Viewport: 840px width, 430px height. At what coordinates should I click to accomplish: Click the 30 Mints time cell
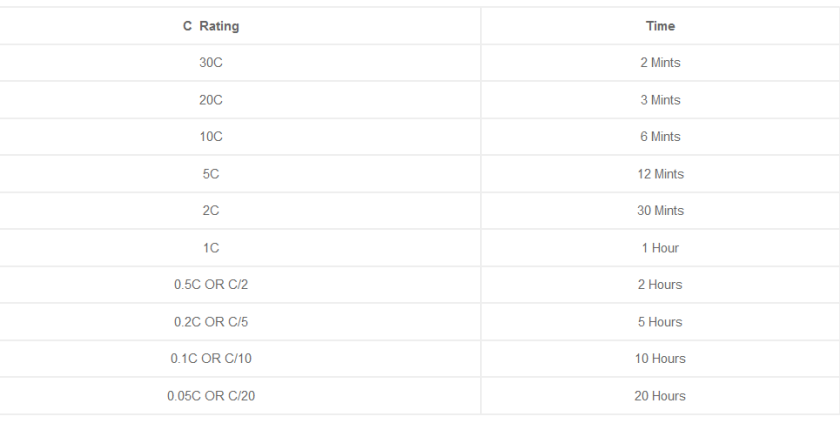(660, 210)
